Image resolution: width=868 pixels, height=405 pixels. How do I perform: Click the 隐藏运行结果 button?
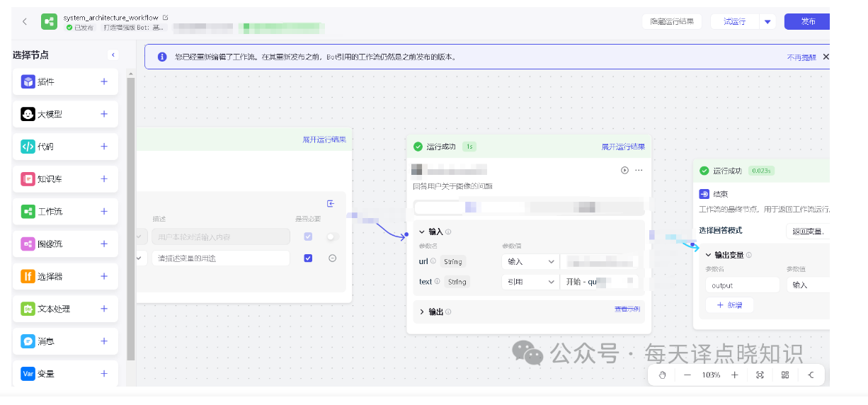click(672, 22)
